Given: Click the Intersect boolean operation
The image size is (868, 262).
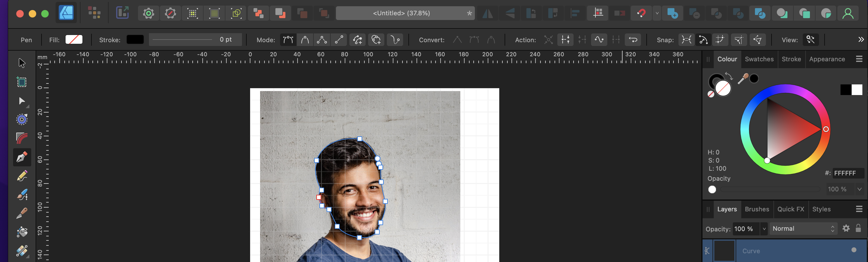Looking at the screenshot, I should pyautogui.click(x=716, y=13).
